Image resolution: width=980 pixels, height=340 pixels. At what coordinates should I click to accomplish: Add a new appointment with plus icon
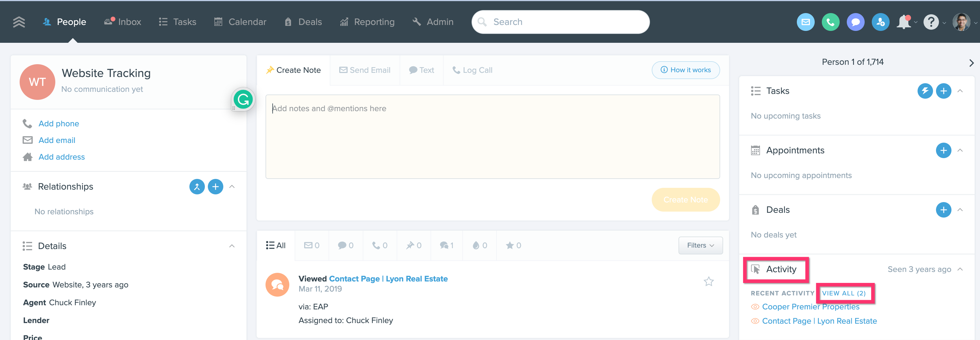pyautogui.click(x=943, y=151)
